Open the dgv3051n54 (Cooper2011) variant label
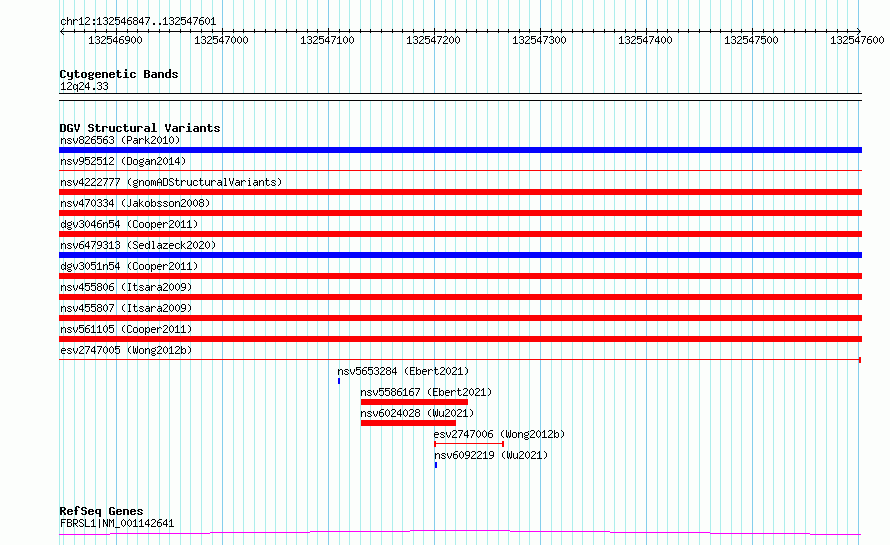Image resolution: width=890 pixels, height=545 pixels. coord(129,266)
